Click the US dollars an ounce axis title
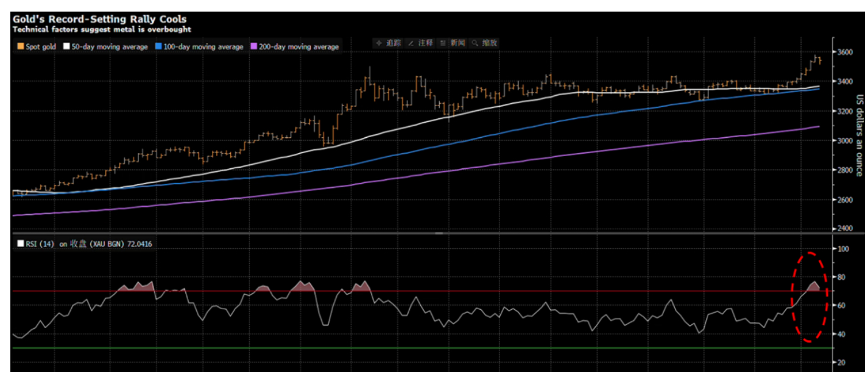 pyautogui.click(x=859, y=134)
